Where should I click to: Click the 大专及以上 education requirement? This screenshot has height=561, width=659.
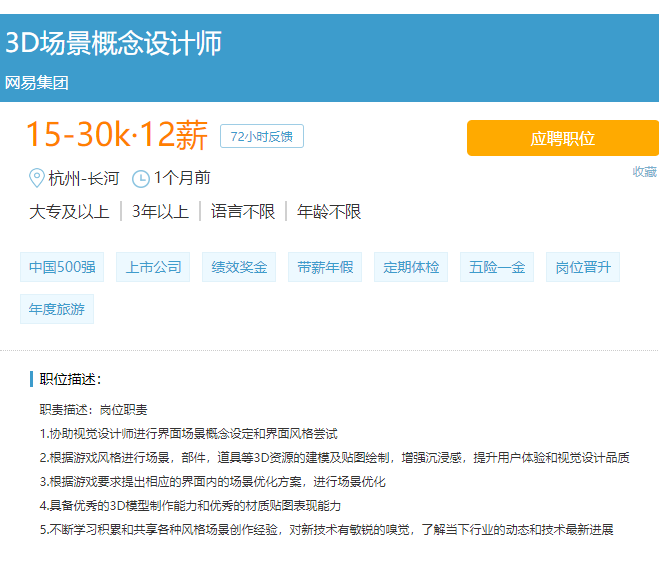[69, 211]
